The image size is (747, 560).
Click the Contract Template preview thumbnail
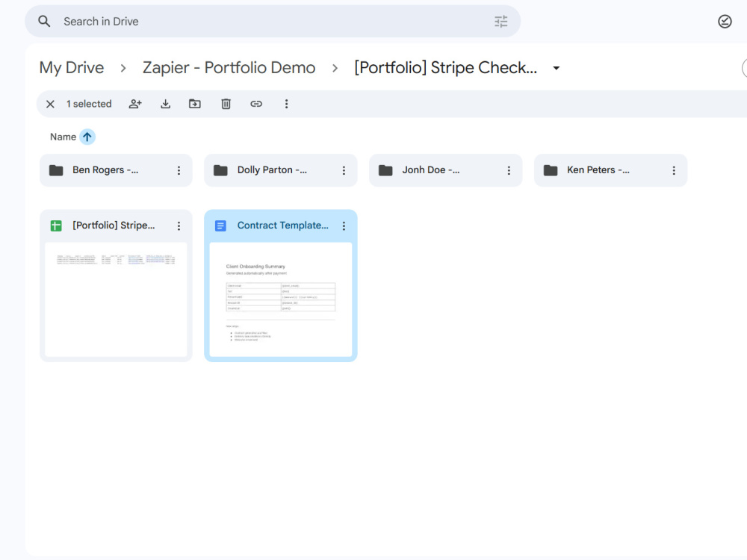point(281,299)
